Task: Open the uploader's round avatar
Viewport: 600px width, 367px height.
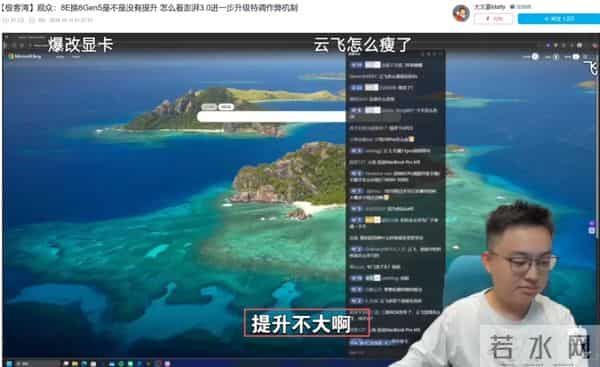Action: 461,13
